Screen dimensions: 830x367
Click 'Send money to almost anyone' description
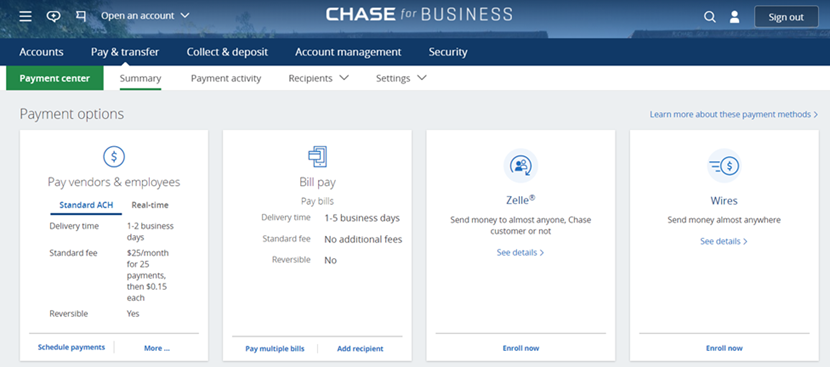520,226
